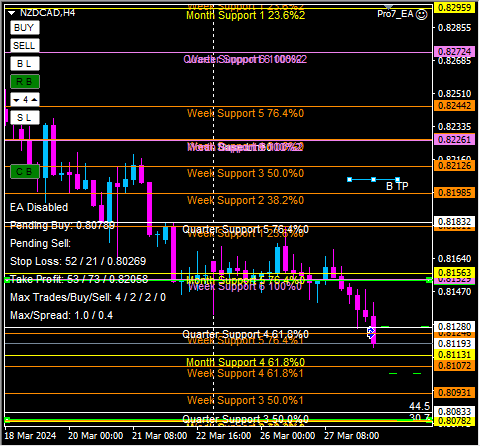Screen dimensions: 480x447
Task: Open the triangle menu beside NZDCAD,H4
Action: click(12, 13)
